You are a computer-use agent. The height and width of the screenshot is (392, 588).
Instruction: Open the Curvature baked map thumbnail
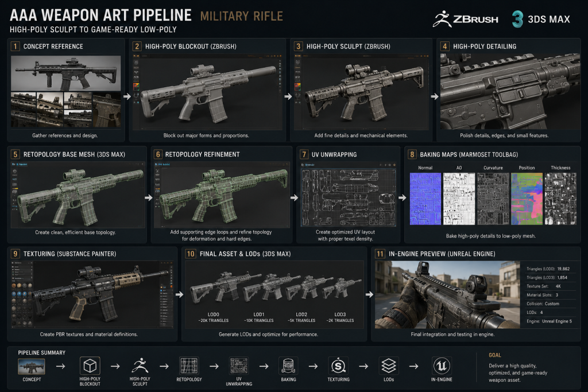pos(493,199)
